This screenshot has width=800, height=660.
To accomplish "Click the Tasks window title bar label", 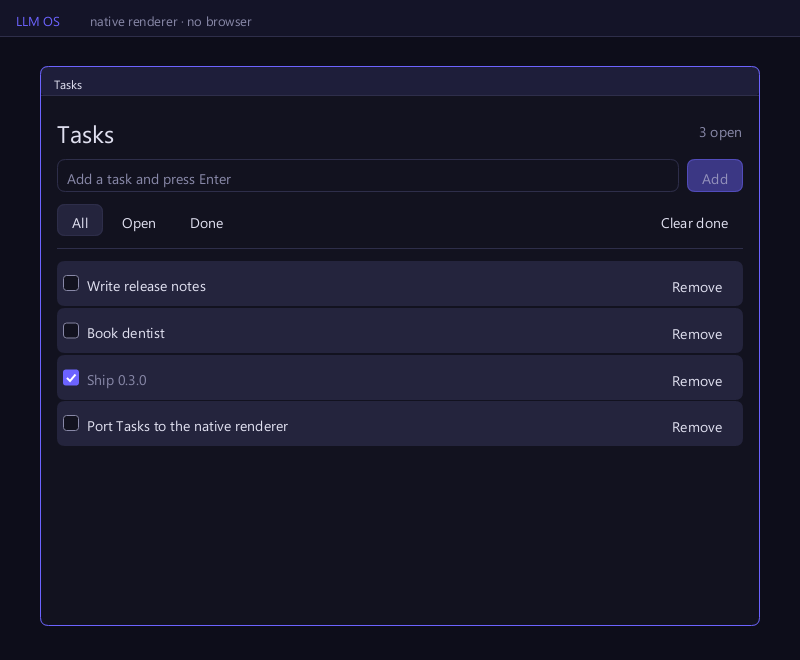I will (x=68, y=85).
